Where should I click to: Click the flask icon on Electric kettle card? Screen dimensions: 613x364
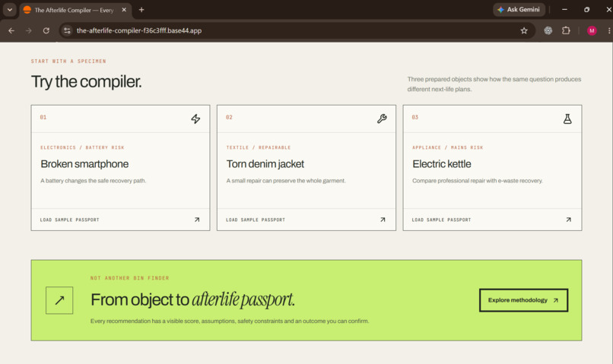click(567, 119)
